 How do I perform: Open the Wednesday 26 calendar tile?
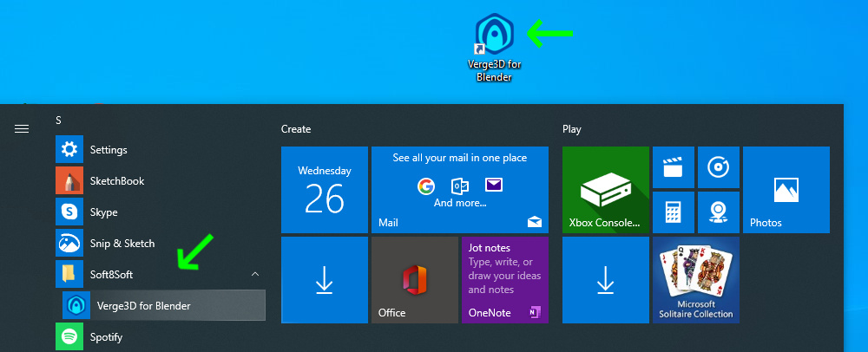point(325,190)
